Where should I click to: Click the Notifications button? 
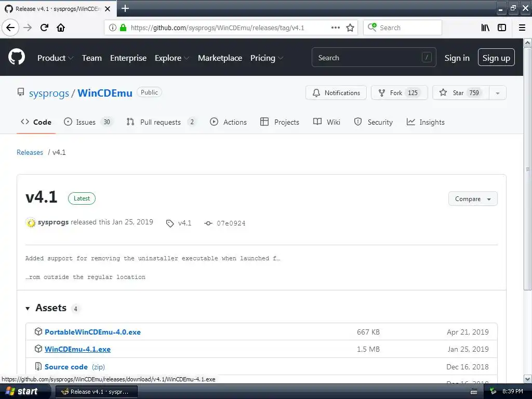coord(336,93)
